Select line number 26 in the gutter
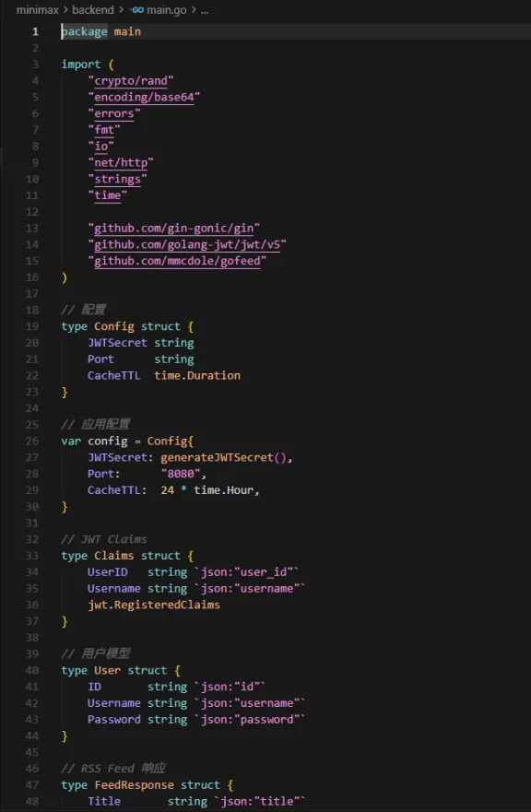Image resolution: width=531 pixels, height=812 pixels. click(x=32, y=441)
